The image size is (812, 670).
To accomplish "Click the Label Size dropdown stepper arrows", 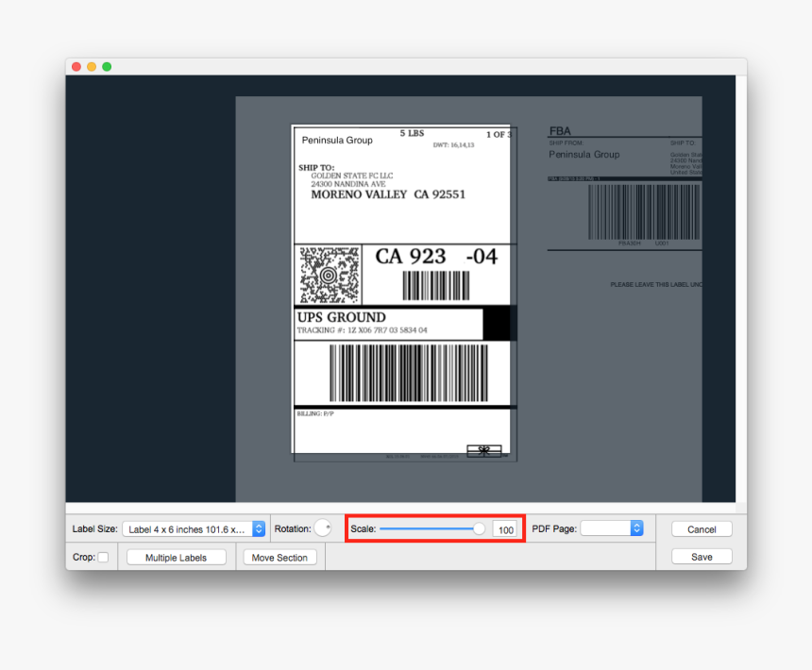I will (257, 528).
